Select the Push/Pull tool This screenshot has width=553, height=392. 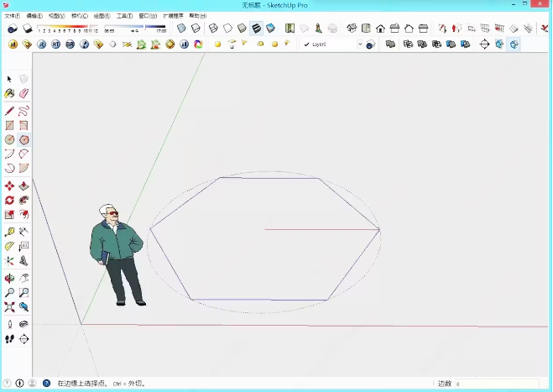coord(23,186)
